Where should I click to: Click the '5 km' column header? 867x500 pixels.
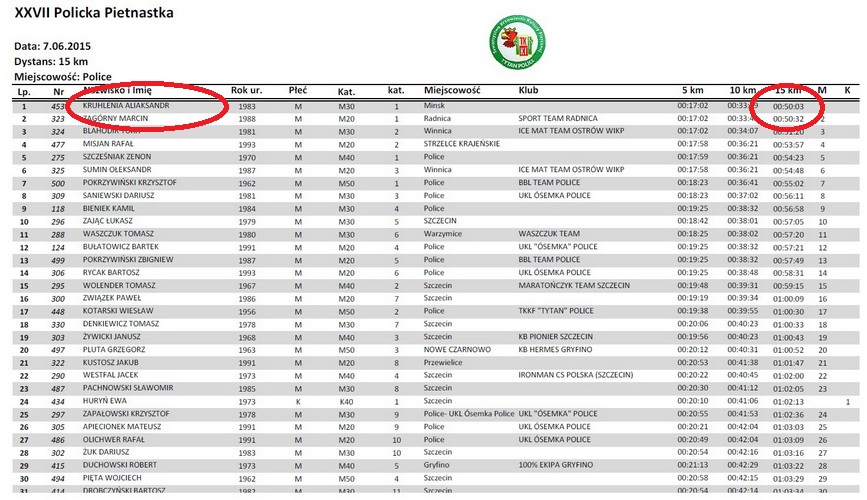691,90
